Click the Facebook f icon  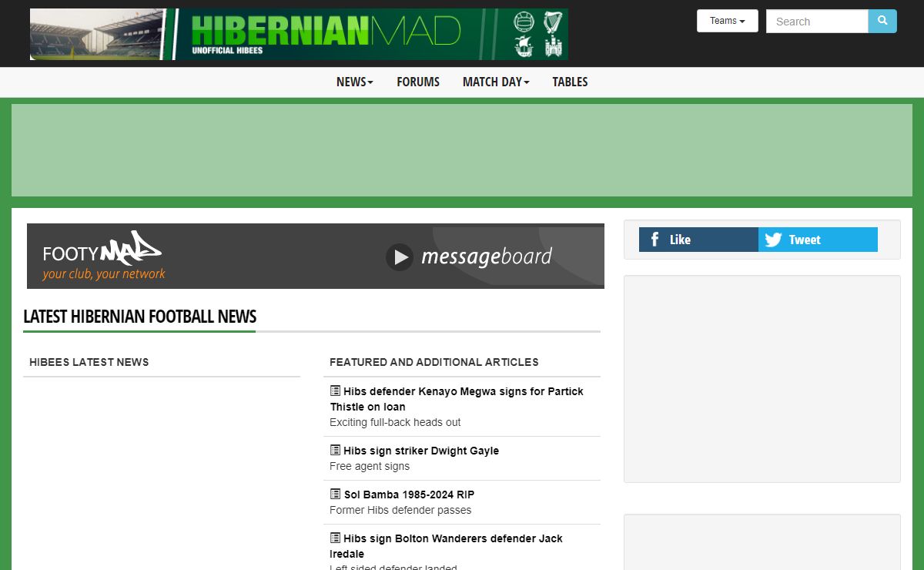coord(654,240)
